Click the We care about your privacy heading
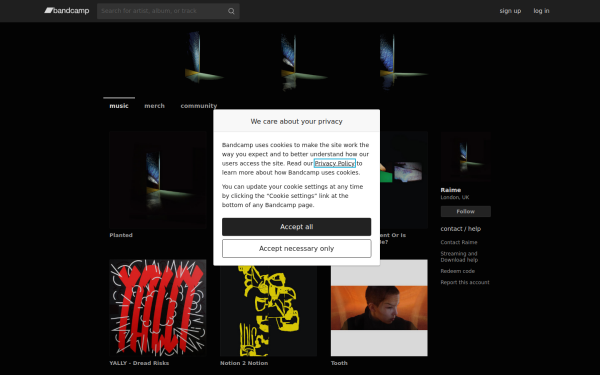600x375 pixels. pyautogui.click(x=297, y=121)
